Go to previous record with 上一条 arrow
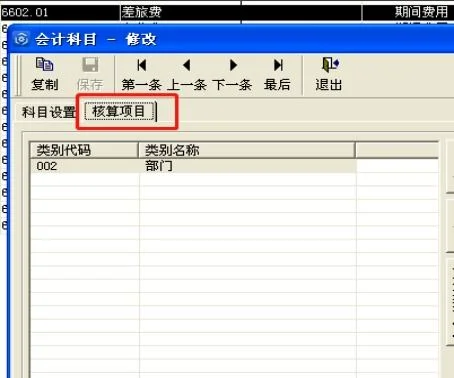This screenshot has height=378, width=454. coord(187,65)
